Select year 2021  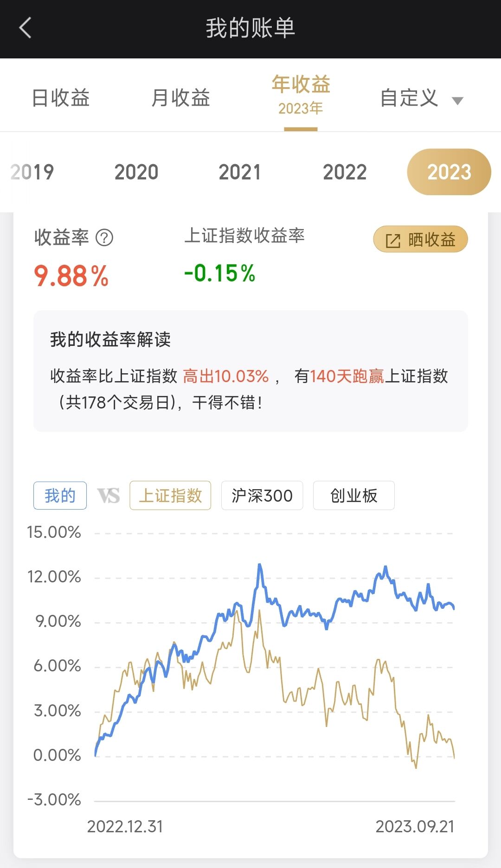pos(240,172)
